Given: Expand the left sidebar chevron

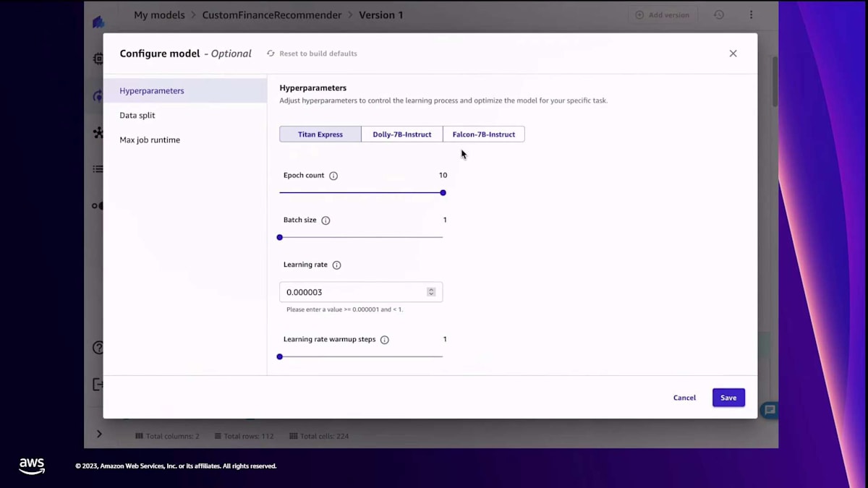Looking at the screenshot, I should pos(99,434).
